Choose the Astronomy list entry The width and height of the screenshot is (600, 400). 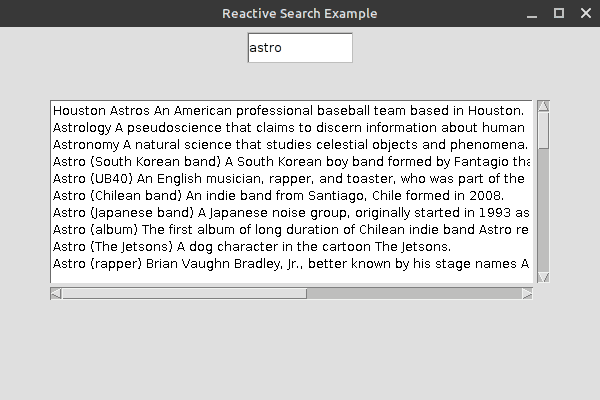click(x=288, y=145)
